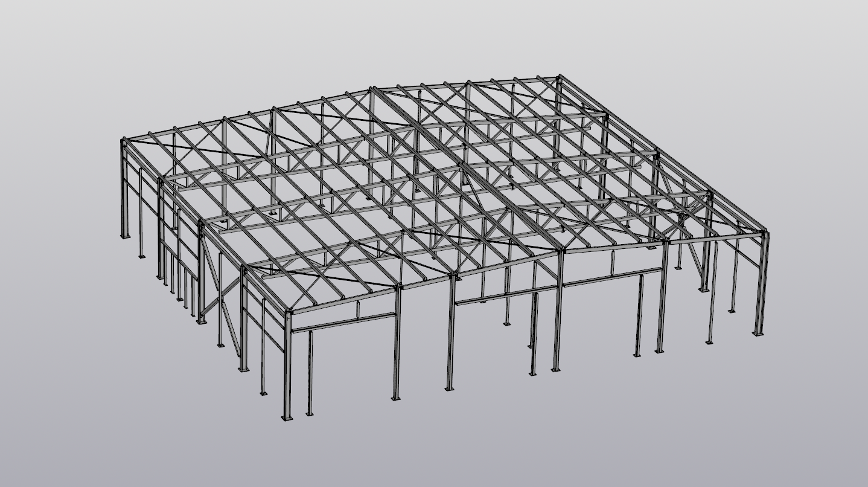Pick the short post under the front-left lintel
This screenshot has width=868, height=487.
click(x=310, y=375)
